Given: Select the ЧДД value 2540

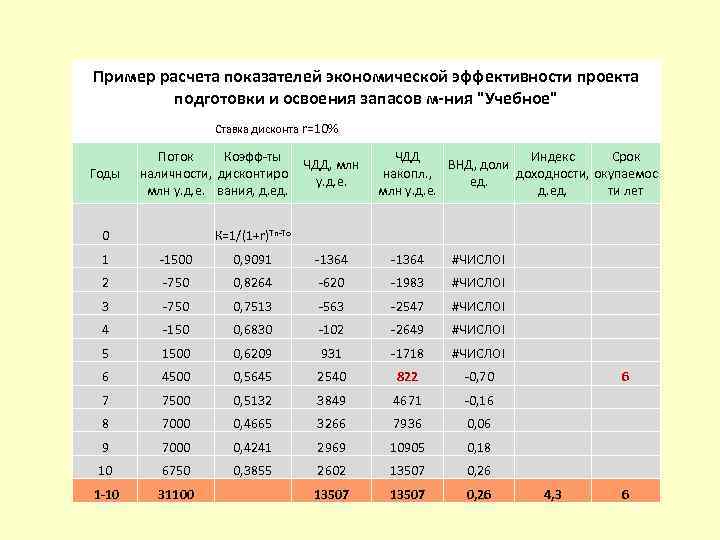Looking at the screenshot, I should point(332,377).
